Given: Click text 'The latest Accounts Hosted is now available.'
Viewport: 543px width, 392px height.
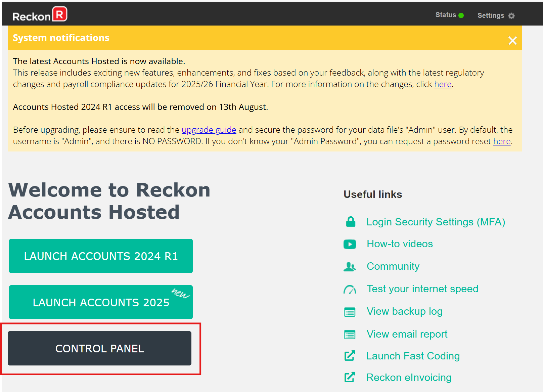Looking at the screenshot, I should pyautogui.click(x=99, y=61).
